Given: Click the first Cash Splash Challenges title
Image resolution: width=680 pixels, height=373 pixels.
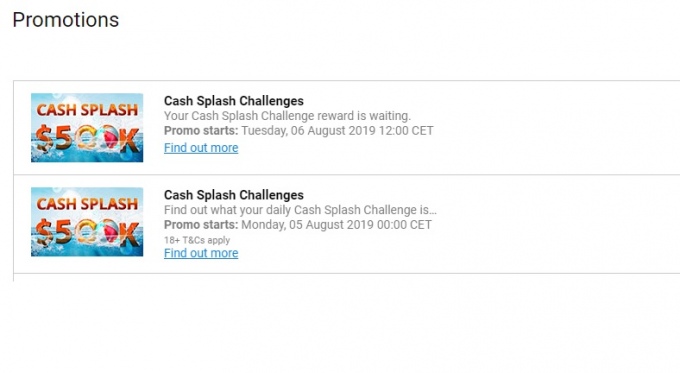Looking at the screenshot, I should pyautogui.click(x=233, y=101).
